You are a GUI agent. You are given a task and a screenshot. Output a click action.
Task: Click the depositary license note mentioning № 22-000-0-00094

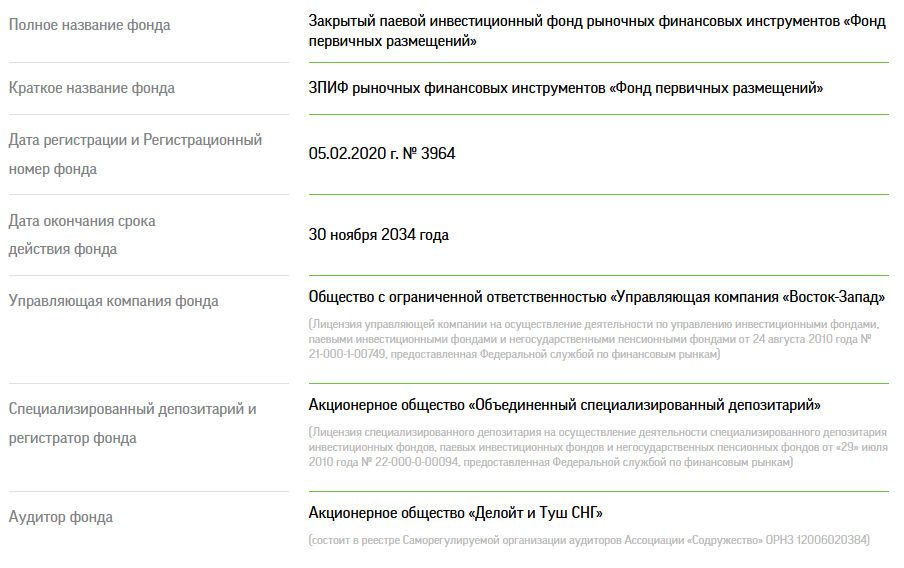coord(598,447)
